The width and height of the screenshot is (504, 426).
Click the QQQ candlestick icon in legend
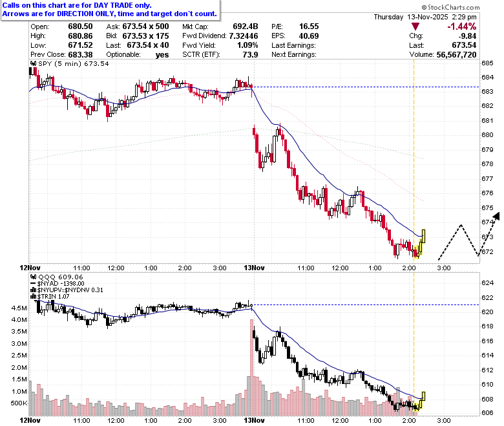(33, 277)
